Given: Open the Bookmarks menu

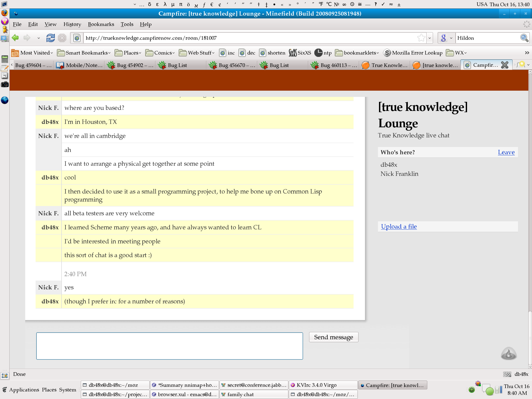Looking at the screenshot, I should point(101,24).
